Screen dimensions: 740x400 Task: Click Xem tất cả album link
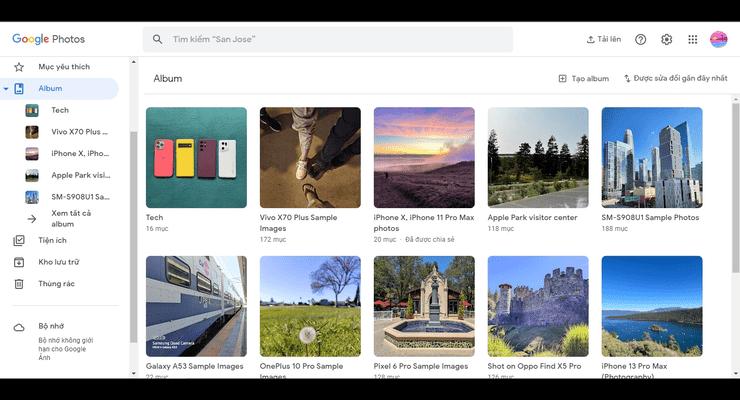[71, 218]
